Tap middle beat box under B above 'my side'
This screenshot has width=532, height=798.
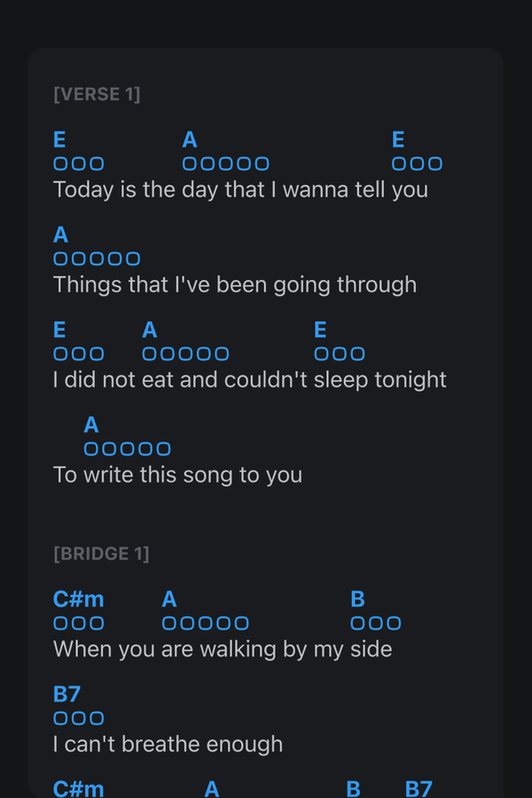click(376, 623)
